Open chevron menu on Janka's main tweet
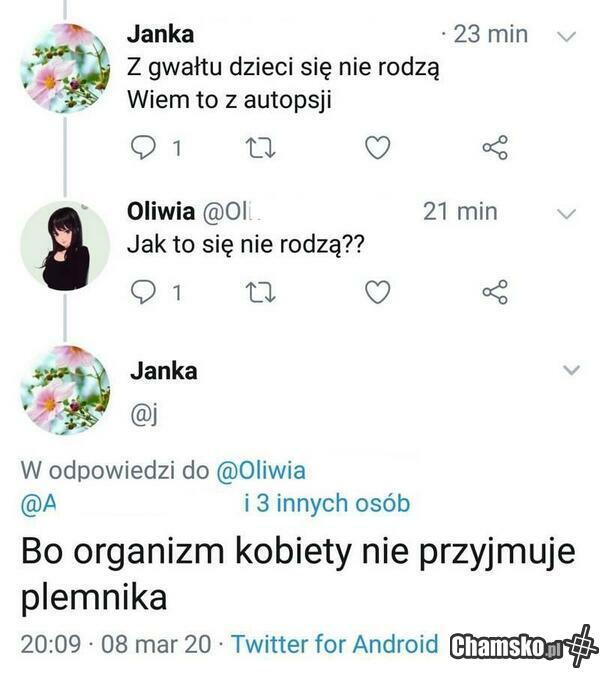 pos(571,370)
